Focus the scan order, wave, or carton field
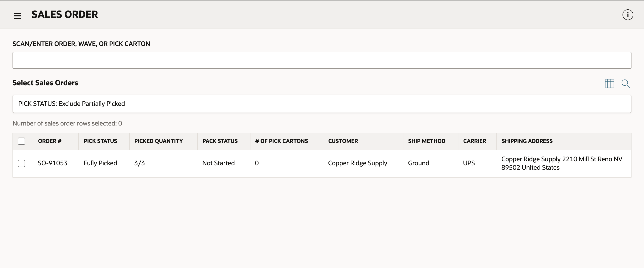 coord(322,60)
